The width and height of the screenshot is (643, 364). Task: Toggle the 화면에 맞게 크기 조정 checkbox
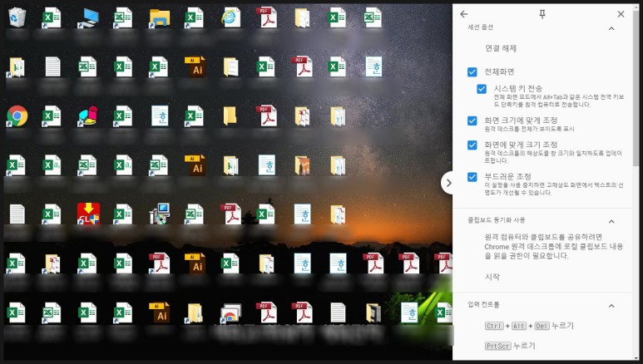pyautogui.click(x=472, y=145)
